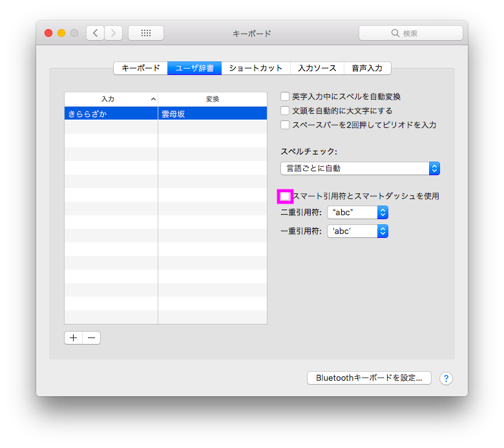Select the ユーザ辞書 tab
Image resolution: width=504 pixels, height=448 pixels.
(x=194, y=68)
